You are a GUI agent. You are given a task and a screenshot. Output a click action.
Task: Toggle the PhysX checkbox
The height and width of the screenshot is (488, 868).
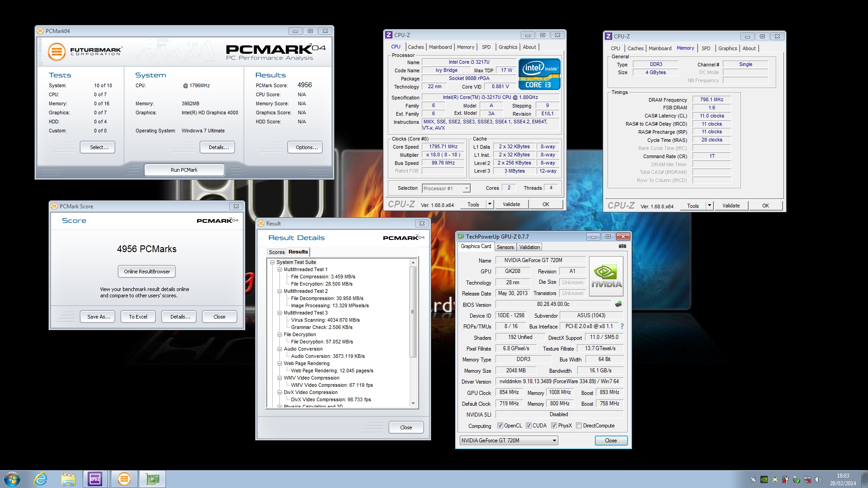click(x=554, y=426)
